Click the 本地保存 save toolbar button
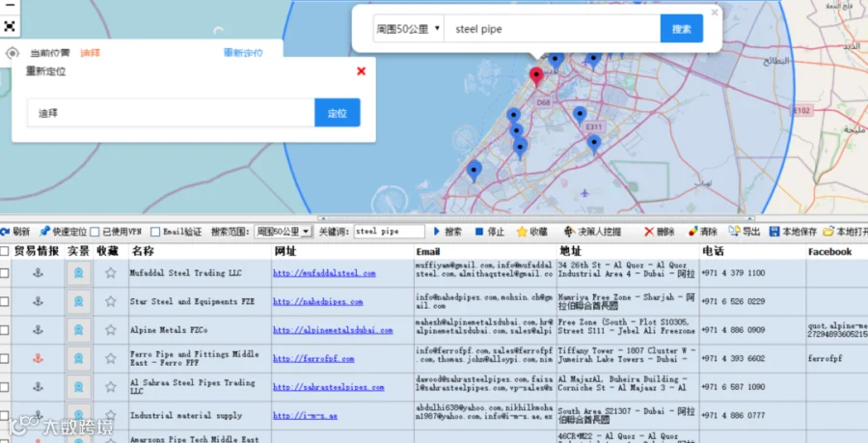Viewport: 868px width, 443px height. 794,232
